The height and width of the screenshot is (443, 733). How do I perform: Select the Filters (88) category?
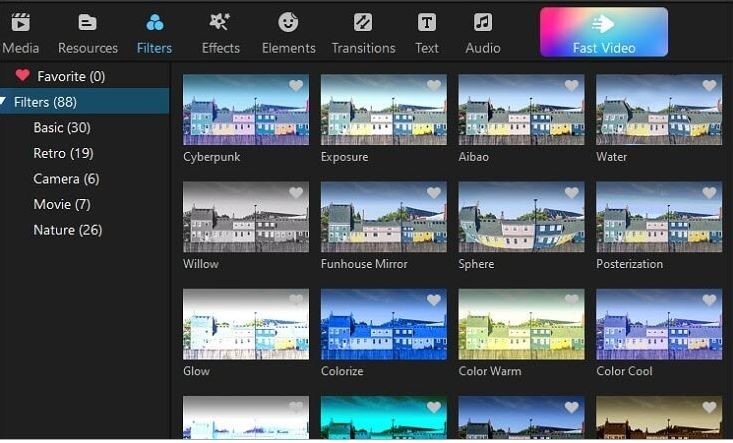pyautogui.click(x=85, y=101)
